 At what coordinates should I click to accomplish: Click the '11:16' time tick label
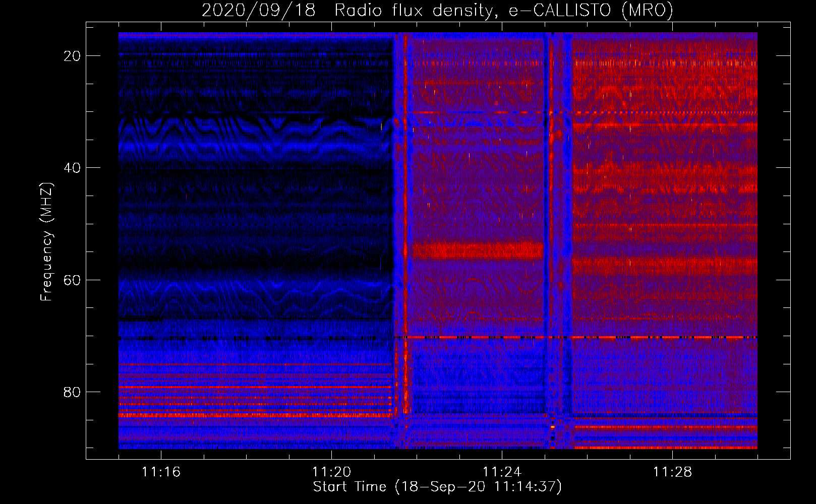click(161, 472)
